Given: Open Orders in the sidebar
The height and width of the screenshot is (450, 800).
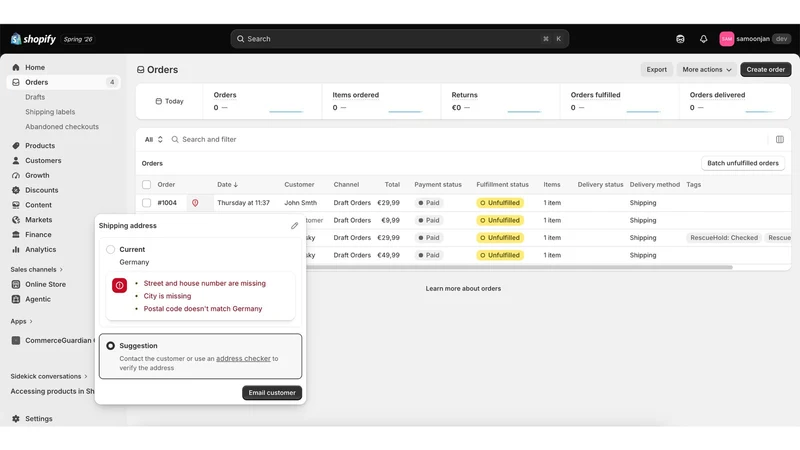Looking at the screenshot, I should click(x=63, y=82).
